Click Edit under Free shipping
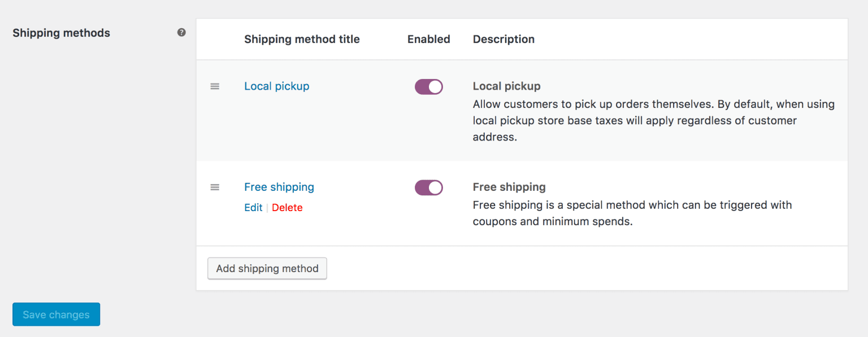This screenshot has width=868, height=337. [x=253, y=207]
